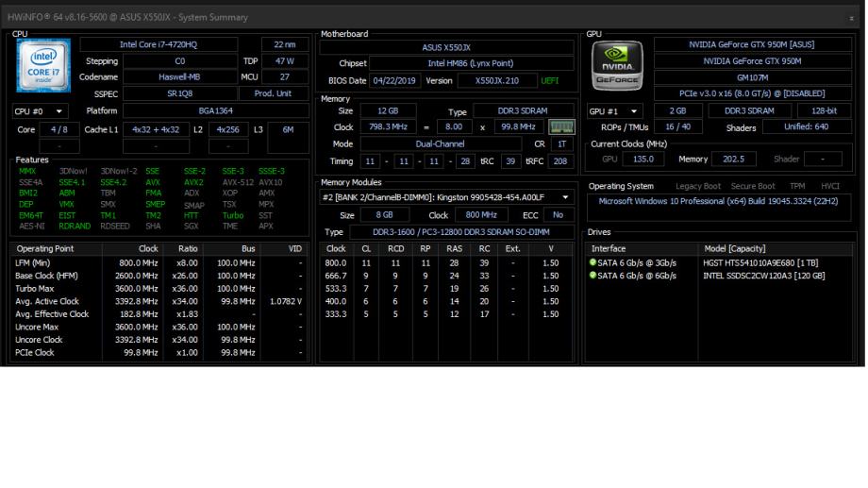Click the 47 W TDP value
The height and width of the screenshot is (488, 868).
[x=285, y=61]
